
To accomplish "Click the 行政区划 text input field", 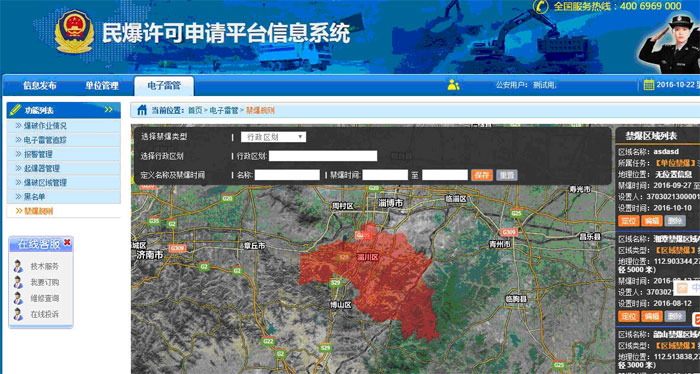I will 323,156.
